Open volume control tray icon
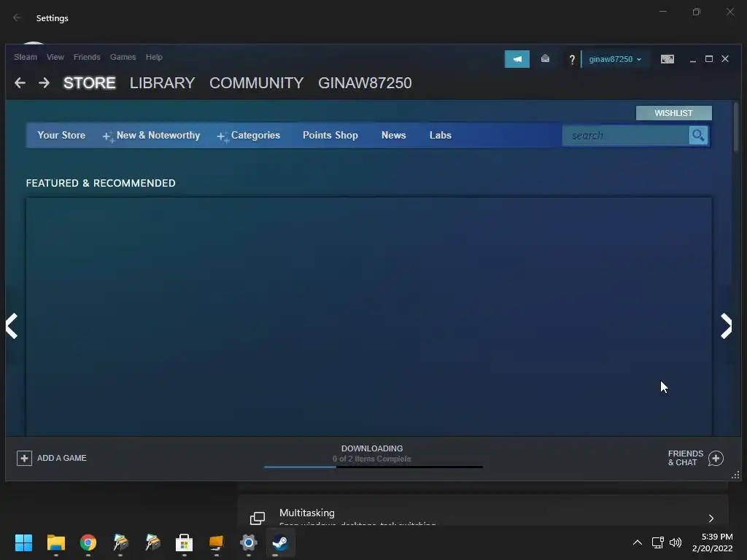This screenshot has height=560, width=747. pyautogui.click(x=676, y=542)
